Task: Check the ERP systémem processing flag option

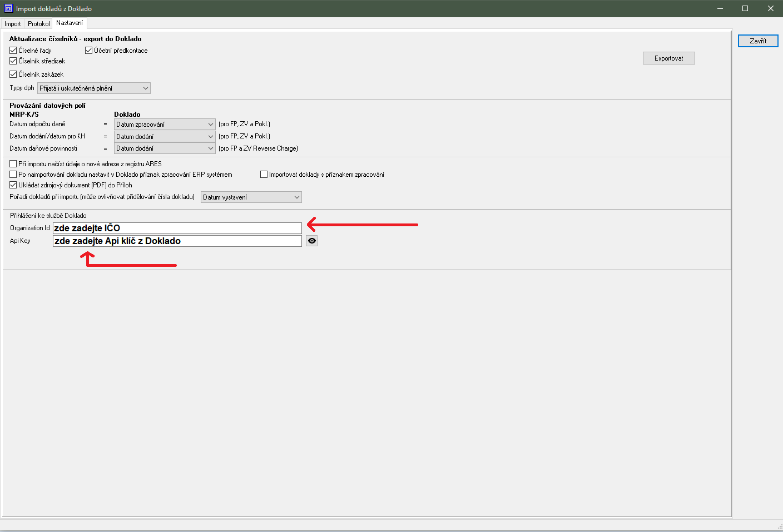Action: [13, 175]
